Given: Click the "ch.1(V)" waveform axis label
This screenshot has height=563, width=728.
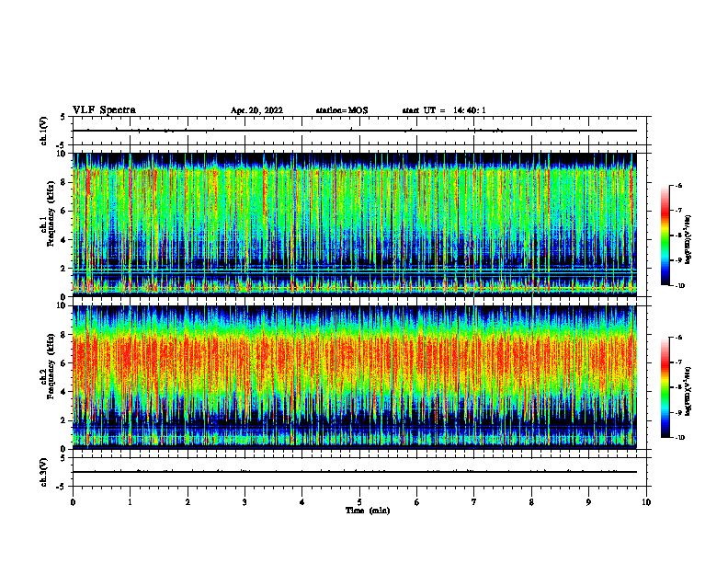Looking at the screenshot, I should coord(43,131).
